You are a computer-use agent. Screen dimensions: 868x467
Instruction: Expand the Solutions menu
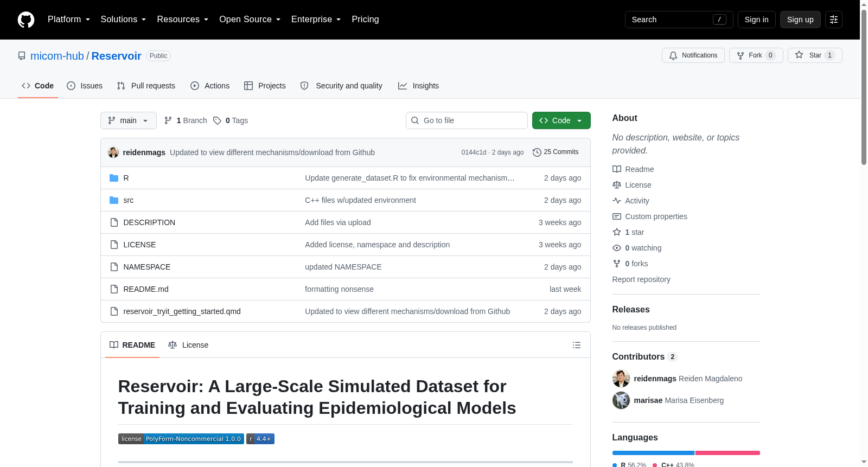coord(123,20)
